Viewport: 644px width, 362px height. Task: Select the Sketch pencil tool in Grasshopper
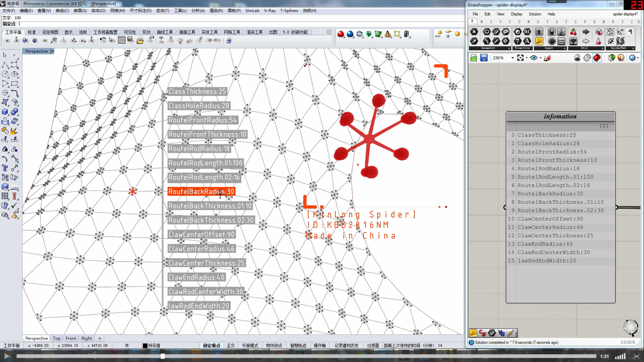(547, 58)
